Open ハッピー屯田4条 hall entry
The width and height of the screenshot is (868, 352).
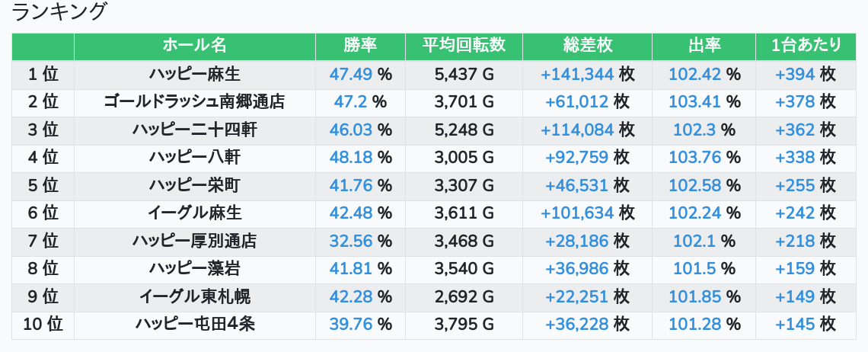pos(195,325)
